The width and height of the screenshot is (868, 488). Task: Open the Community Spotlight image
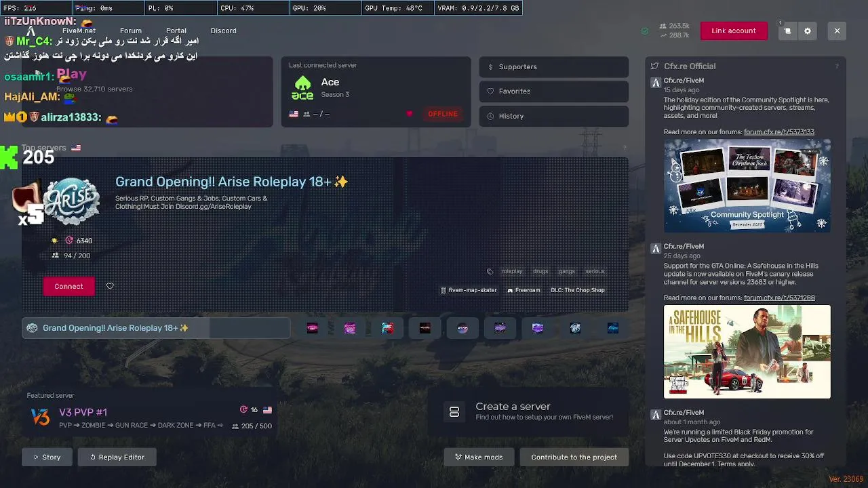[x=747, y=186]
